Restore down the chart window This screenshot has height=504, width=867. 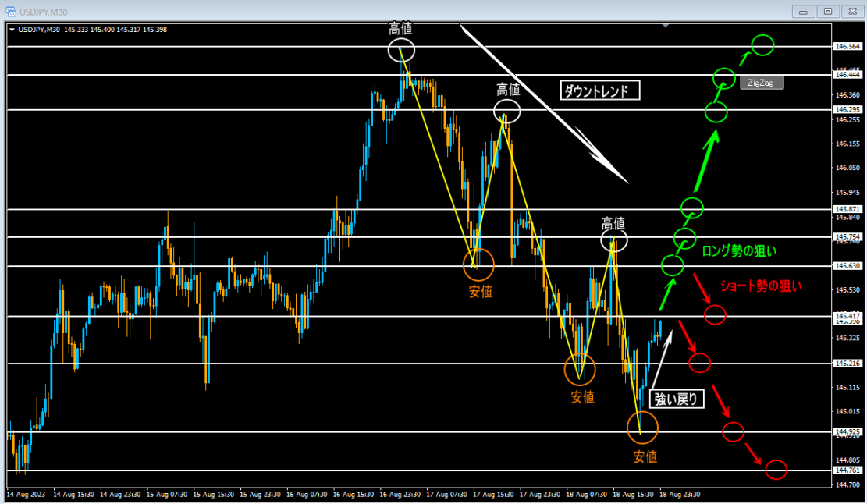click(828, 11)
